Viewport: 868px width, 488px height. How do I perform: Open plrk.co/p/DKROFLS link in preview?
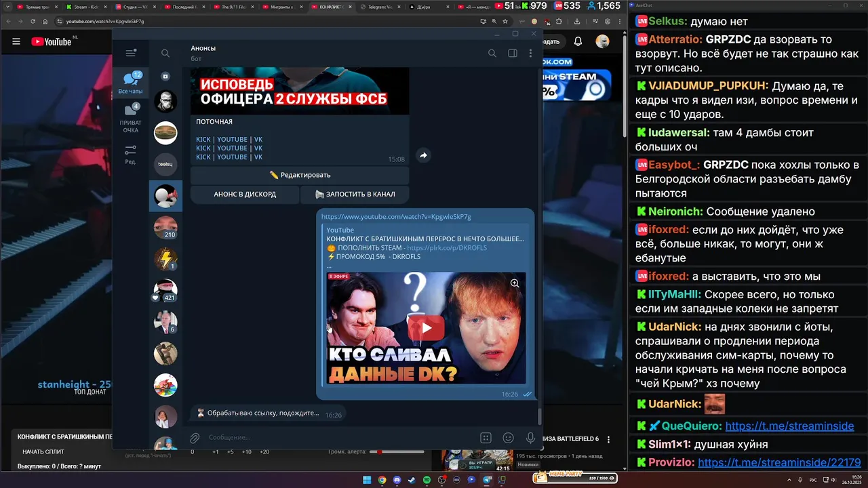click(447, 248)
